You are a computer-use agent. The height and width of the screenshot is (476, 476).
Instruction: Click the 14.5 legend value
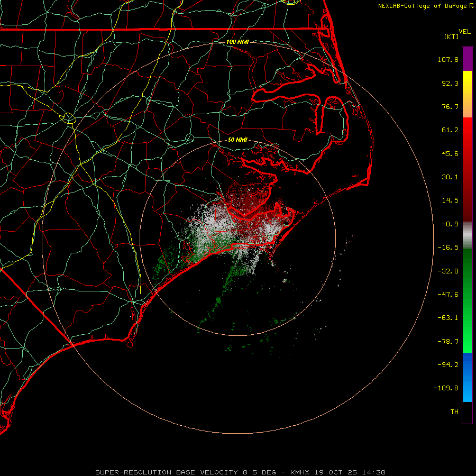coord(450,200)
